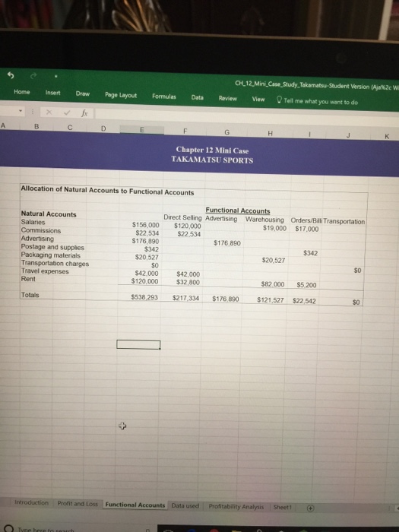Select column B header
This screenshot has height=532, width=399.
36,127
